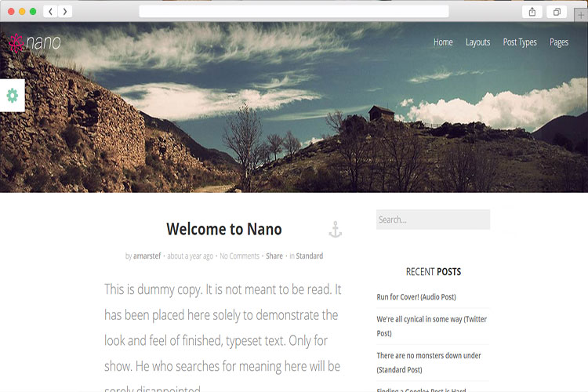Click the Share link

[274, 256]
